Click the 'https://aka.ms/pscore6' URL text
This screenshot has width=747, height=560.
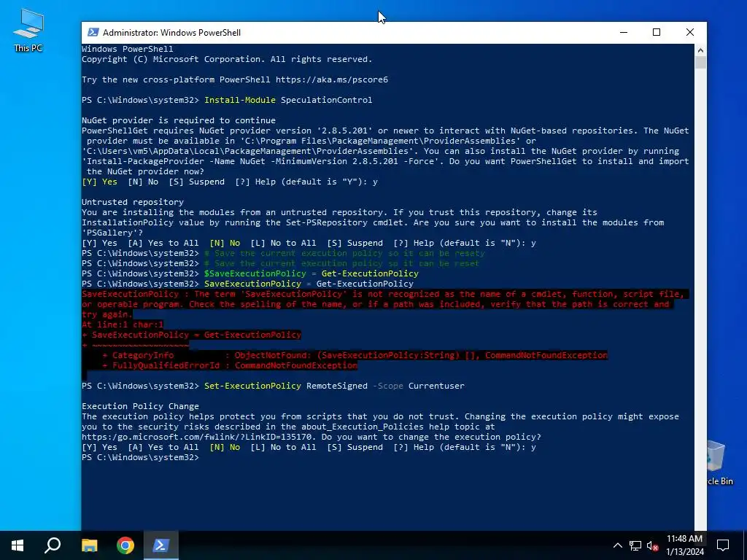[x=332, y=79]
